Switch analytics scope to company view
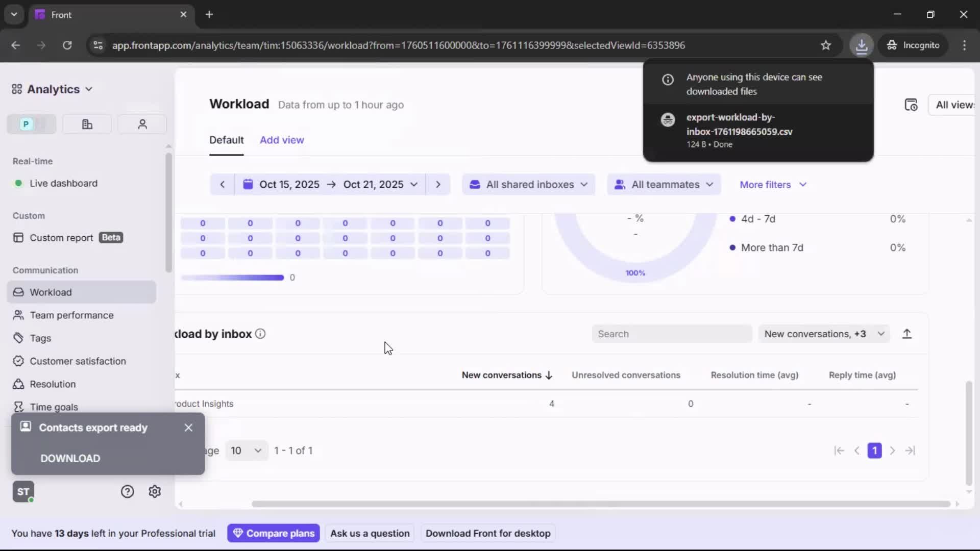The width and height of the screenshot is (980, 551). pos(86,124)
